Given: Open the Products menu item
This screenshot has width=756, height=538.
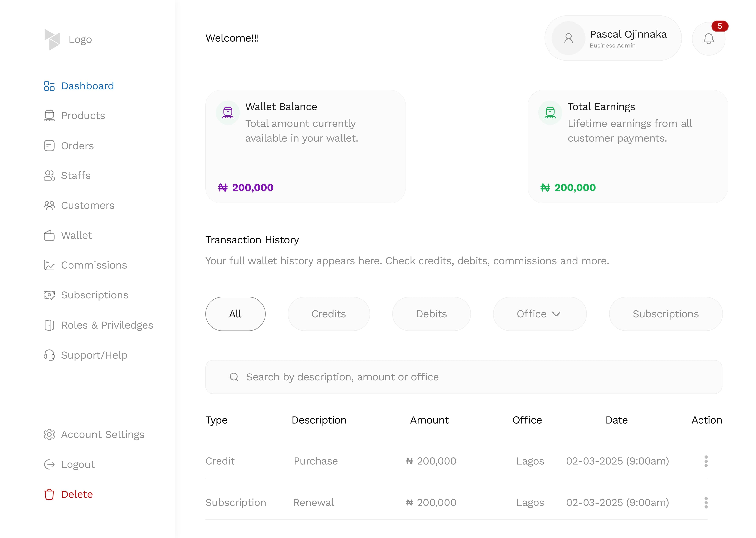Looking at the screenshot, I should point(83,116).
